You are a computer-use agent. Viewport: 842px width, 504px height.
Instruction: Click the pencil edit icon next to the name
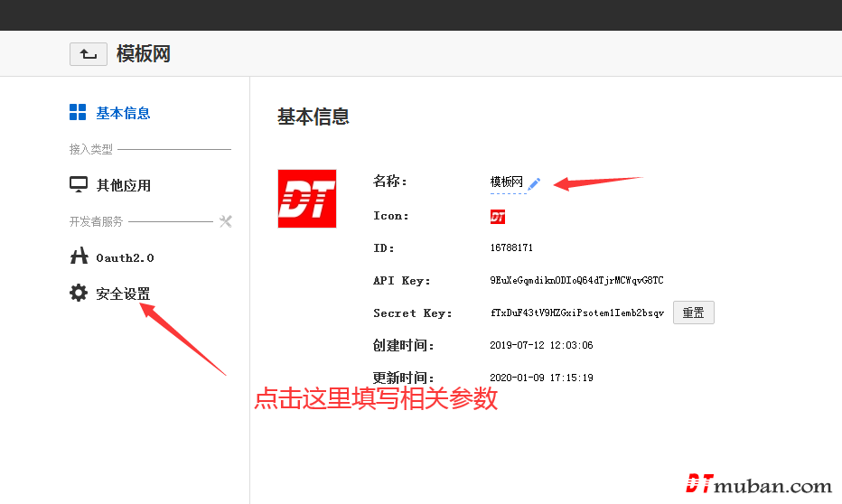coord(534,183)
